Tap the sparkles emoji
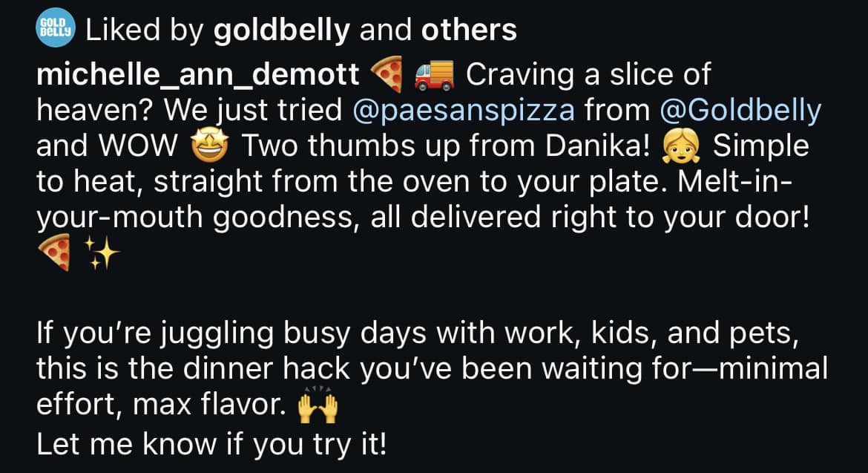 pos(102,252)
